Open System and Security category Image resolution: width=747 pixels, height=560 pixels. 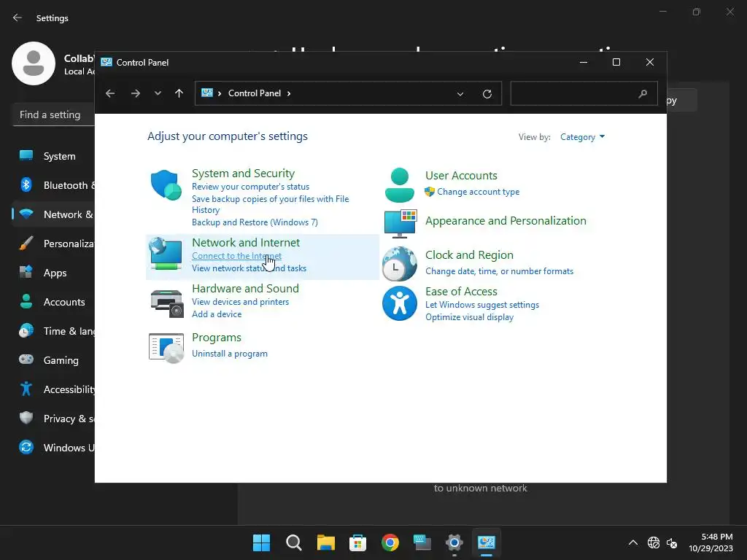click(x=243, y=174)
